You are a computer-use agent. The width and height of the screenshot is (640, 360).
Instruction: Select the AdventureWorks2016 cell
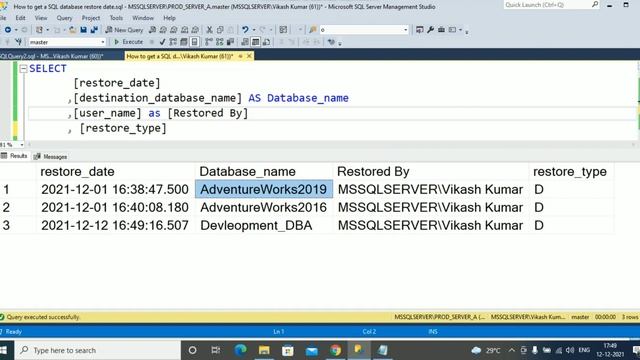click(264, 207)
